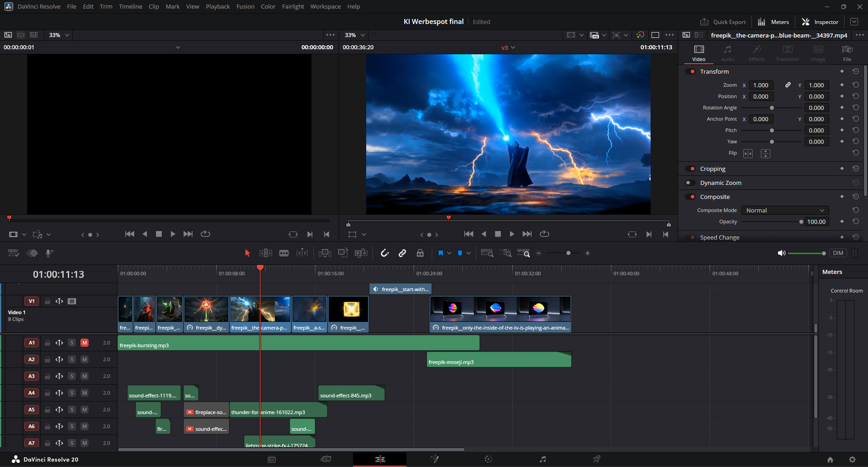Enable the Dynamic Zoom toggle

point(690,183)
